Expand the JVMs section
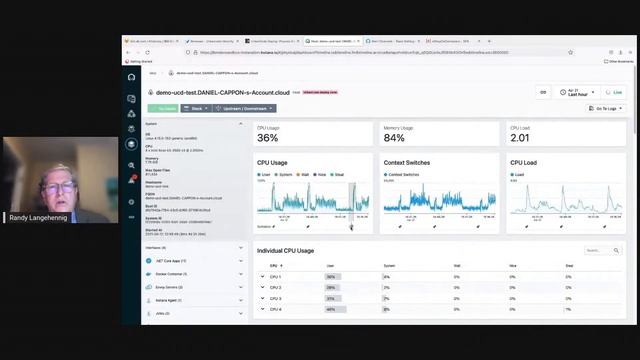Viewport: 640px width, 360px height. pyautogui.click(x=240, y=313)
